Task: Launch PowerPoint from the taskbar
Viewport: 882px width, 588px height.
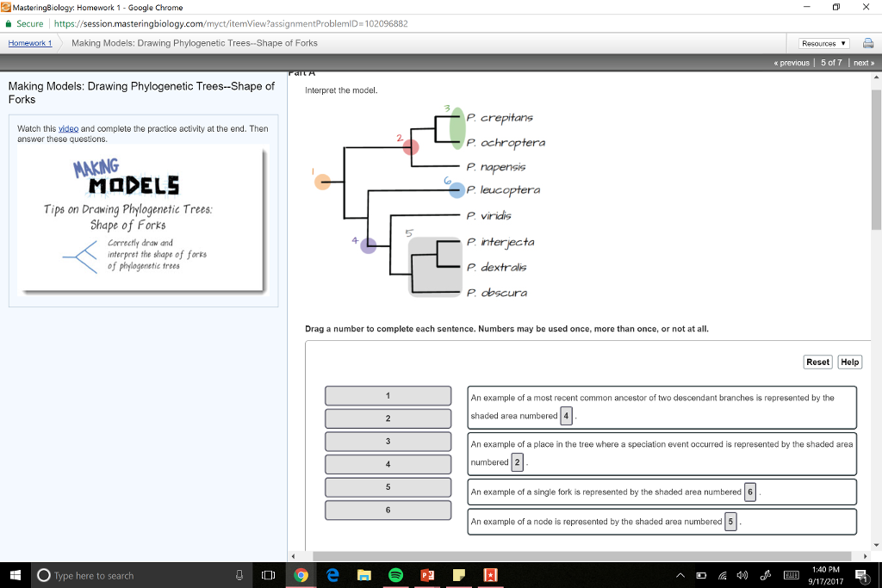Action: 427,575
